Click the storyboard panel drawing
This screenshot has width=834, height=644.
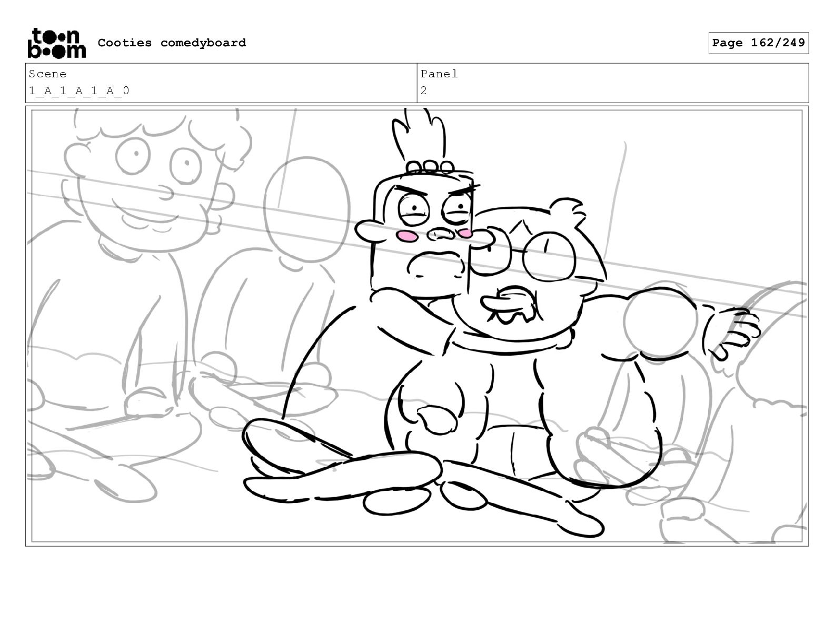click(417, 326)
